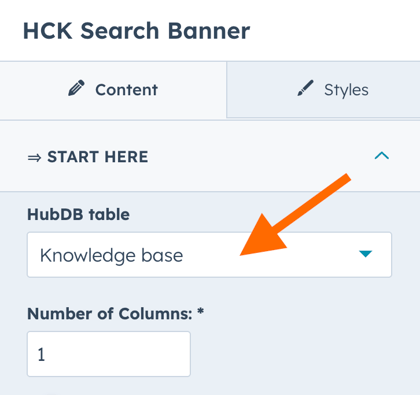Click the START HERE section heading
Image resolution: width=420 pixels, height=395 pixels.
pyautogui.click(x=98, y=157)
